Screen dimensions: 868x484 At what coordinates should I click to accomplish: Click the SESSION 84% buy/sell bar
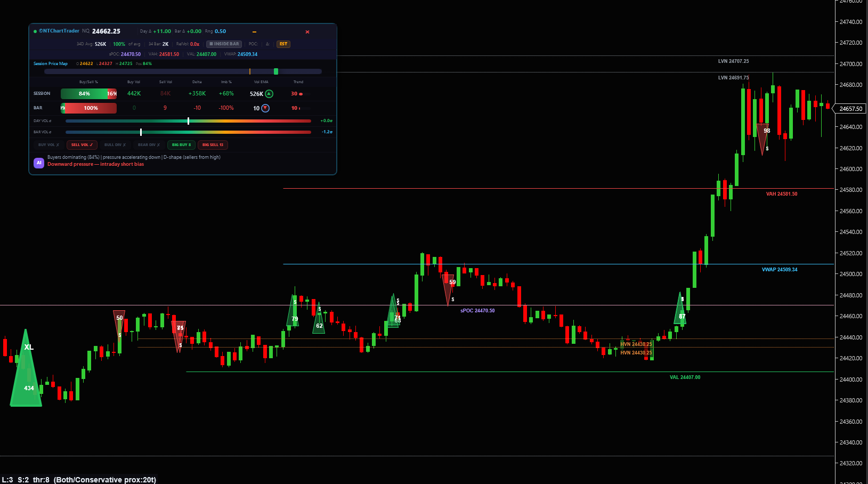(89, 94)
